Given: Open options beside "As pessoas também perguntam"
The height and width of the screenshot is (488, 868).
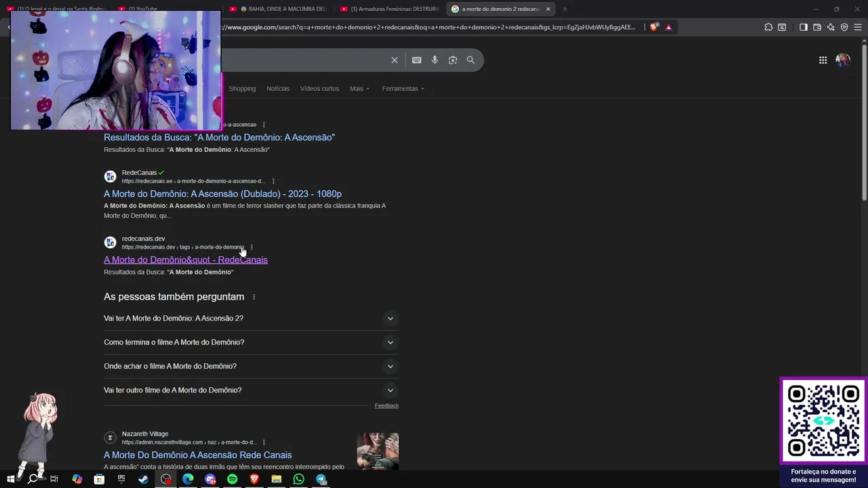Looking at the screenshot, I should pos(254,297).
